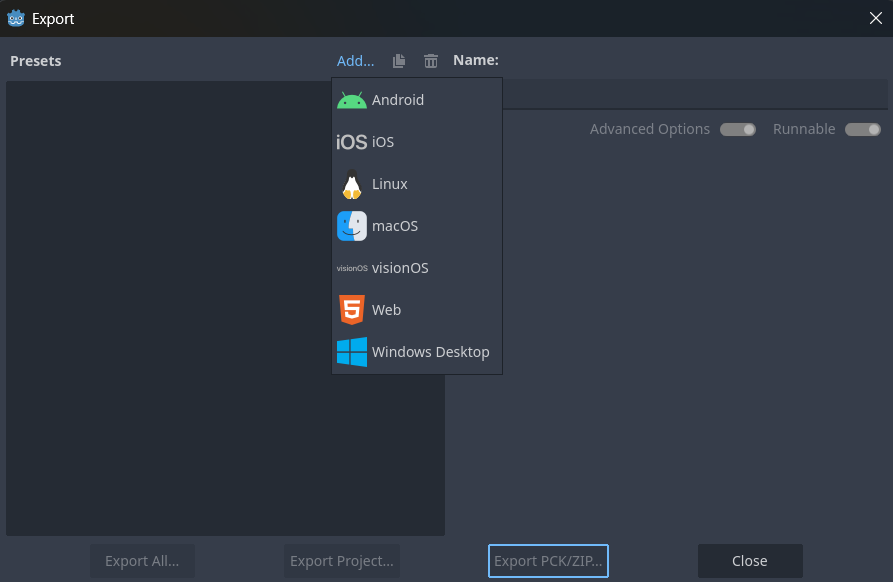
Task: Enable the Advanced Options toggle
Action: [x=737, y=129]
